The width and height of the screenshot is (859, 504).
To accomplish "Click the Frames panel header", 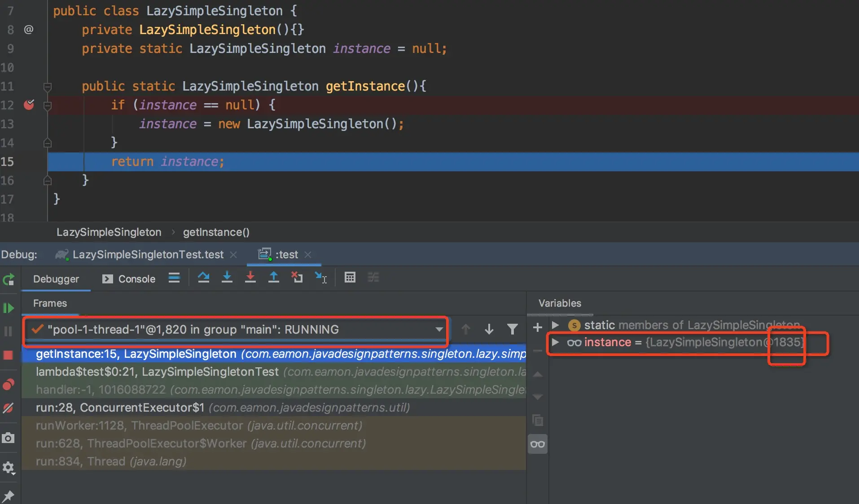I will click(x=50, y=303).
